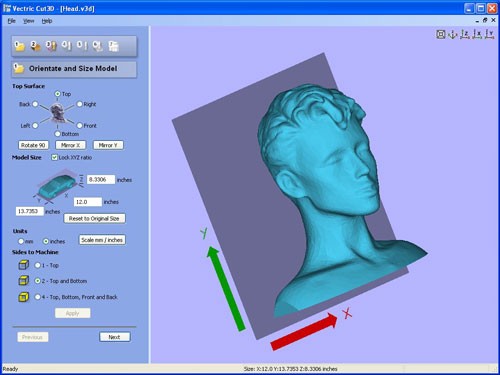
Task: Select step 4 icon in workflow toolbar
Action: coord(67,46)
